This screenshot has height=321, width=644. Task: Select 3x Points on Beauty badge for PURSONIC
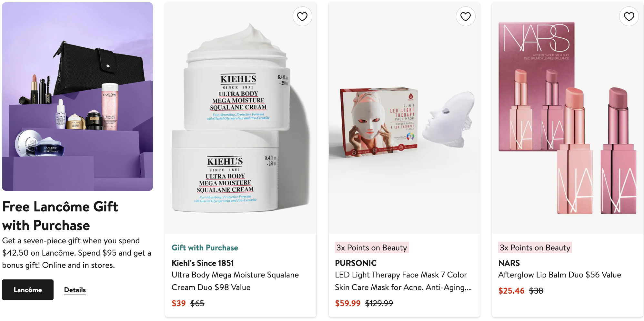372,248
